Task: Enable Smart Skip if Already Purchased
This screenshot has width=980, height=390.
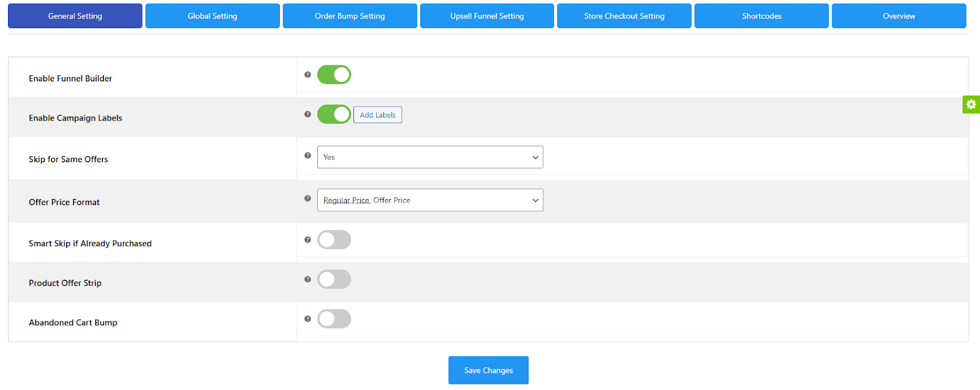Action: (x=334, y=240)
